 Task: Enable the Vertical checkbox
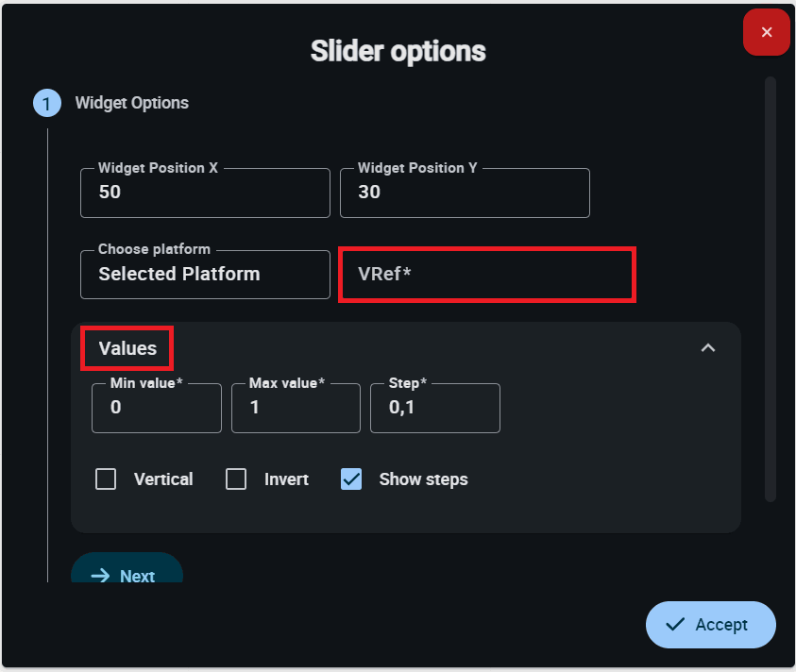pos(106,479)
